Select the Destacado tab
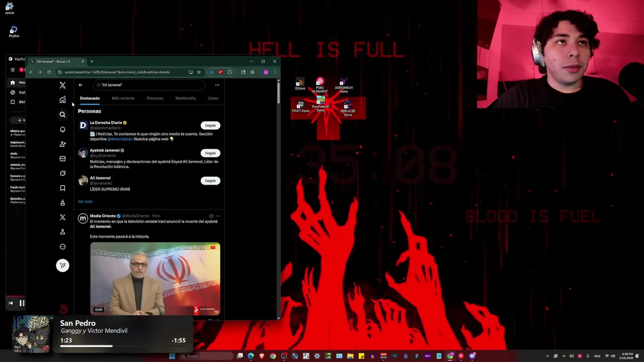The width and height of the screenshot is (644, 362). pyautogui.click(x=90, y=98)
